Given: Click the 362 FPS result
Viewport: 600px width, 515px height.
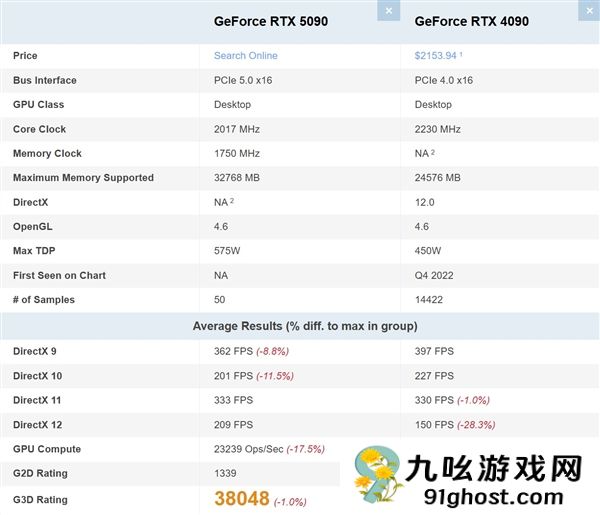Looking at the screenshot, I should [233, 351].
